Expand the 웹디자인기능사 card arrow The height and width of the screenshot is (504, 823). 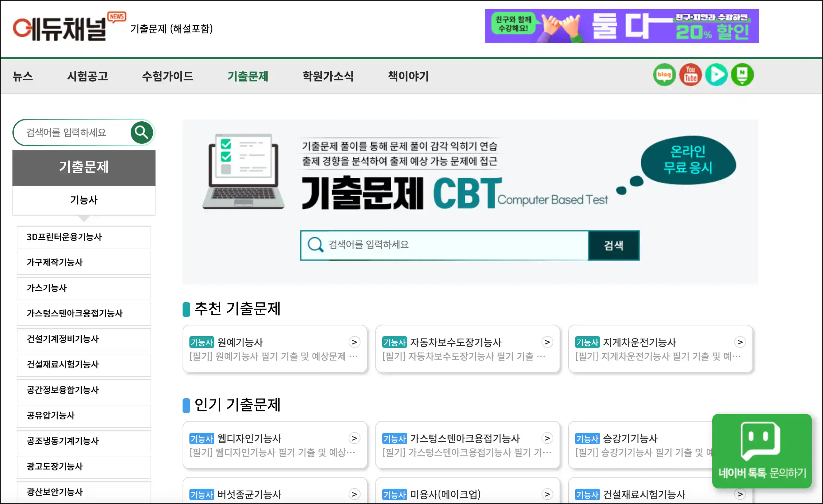click(354, 438)
